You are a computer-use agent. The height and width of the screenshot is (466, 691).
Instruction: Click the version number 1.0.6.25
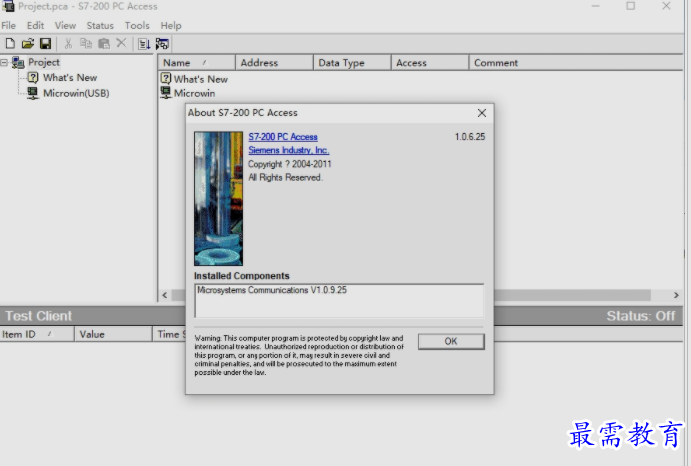pos(470,137)
